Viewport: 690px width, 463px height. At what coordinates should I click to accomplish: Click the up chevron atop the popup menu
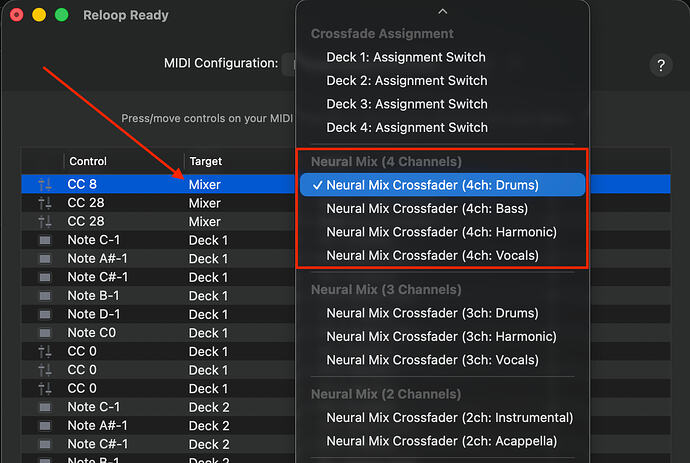pyautogui.click(x=443, y=11)
